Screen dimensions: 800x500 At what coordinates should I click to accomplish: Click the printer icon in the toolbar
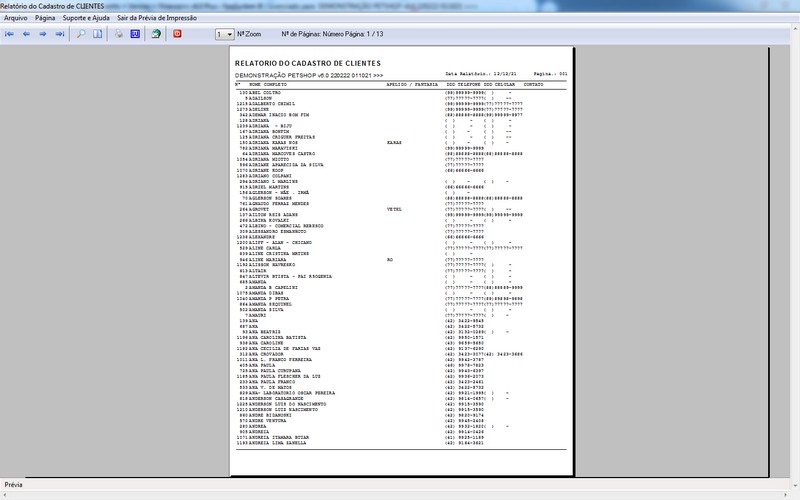(118, 34)
